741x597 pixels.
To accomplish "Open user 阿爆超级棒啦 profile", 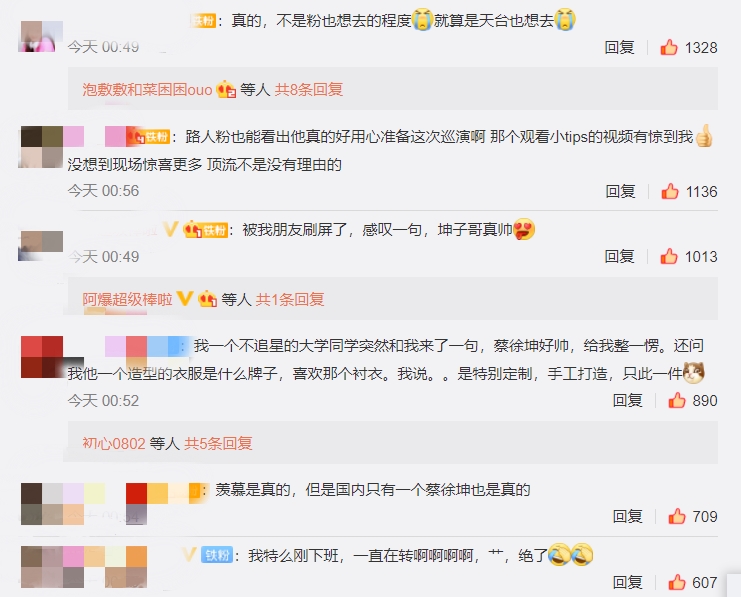I will [x=127, y=299].
